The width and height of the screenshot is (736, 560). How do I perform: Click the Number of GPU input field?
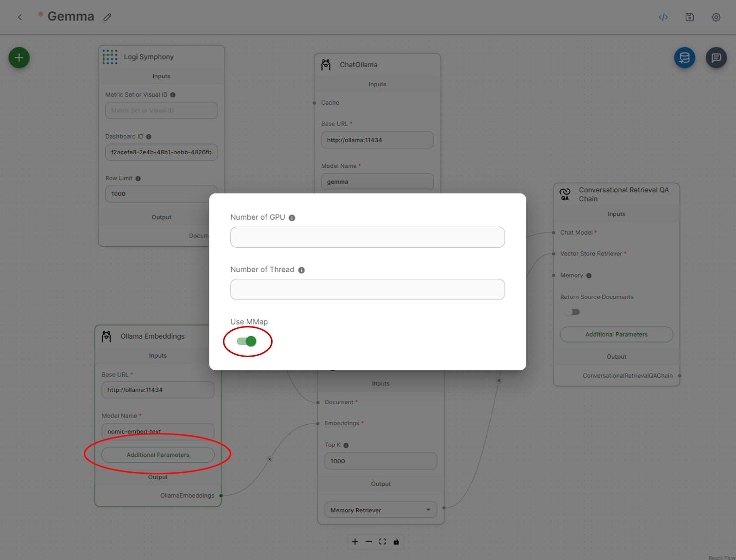coord(368,237)
